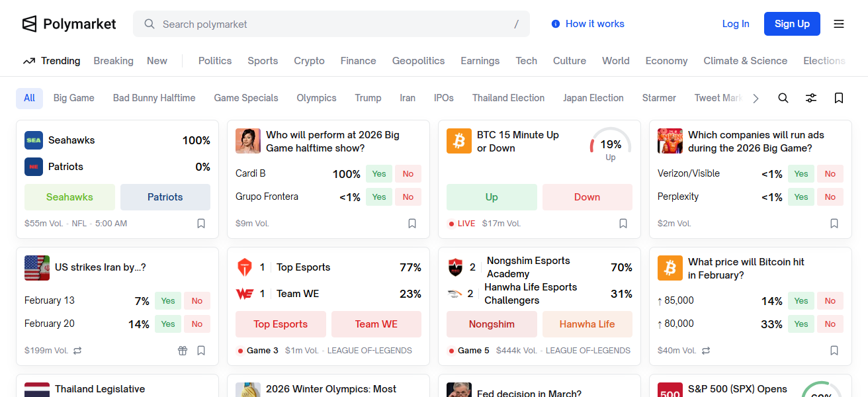
Task: Switch to the Crypto category
Action: coord(309,61)
